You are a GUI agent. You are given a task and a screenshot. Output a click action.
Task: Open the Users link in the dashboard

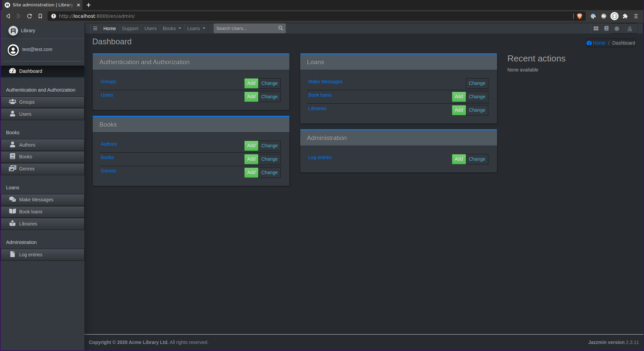pos(107,95)
